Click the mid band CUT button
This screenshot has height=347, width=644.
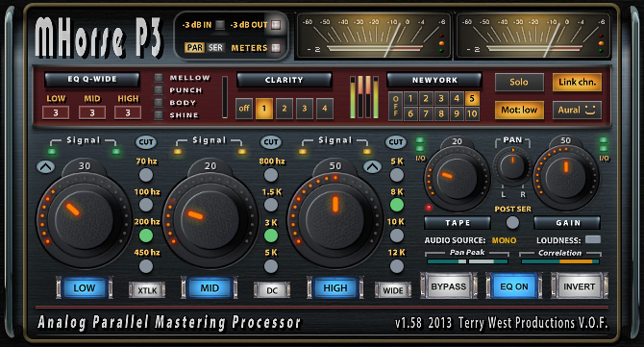point(271,142)
